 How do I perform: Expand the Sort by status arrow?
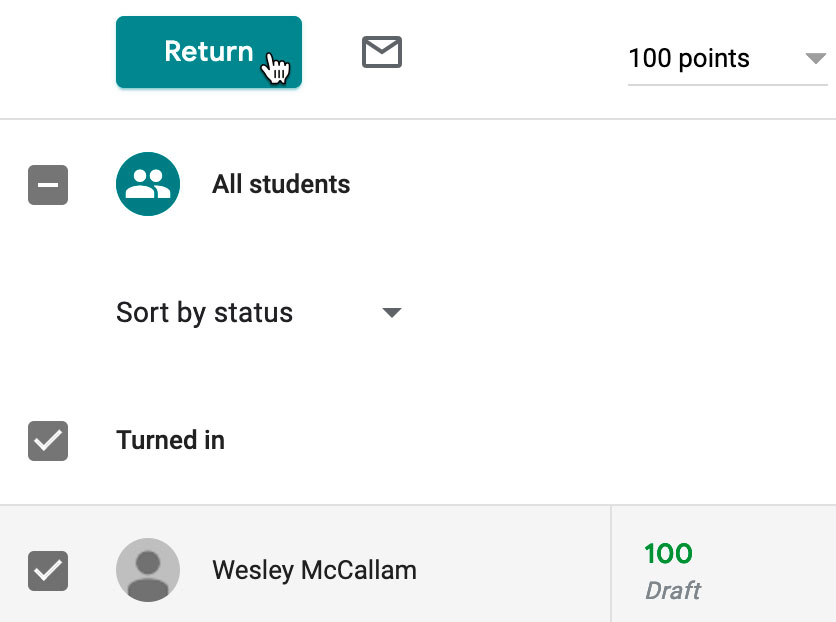(392, 313)
